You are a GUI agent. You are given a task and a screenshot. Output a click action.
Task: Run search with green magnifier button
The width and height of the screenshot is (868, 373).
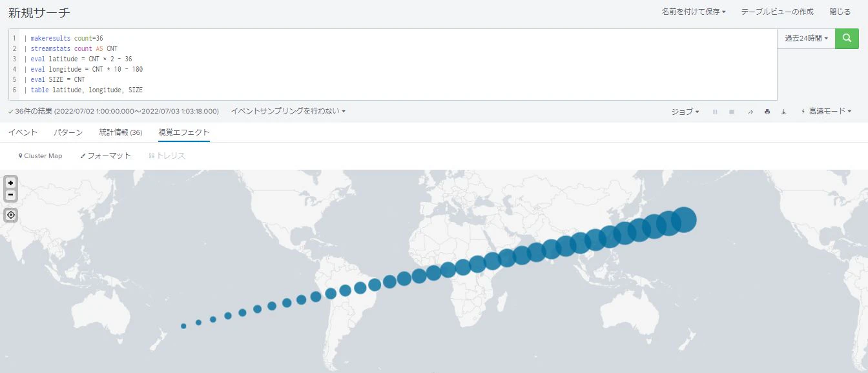[847, 39]
